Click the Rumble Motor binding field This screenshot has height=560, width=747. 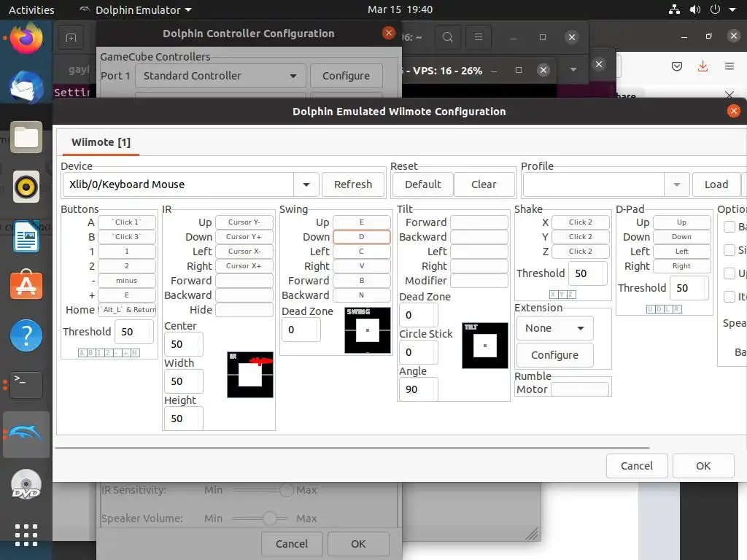[x=580, y=389]
